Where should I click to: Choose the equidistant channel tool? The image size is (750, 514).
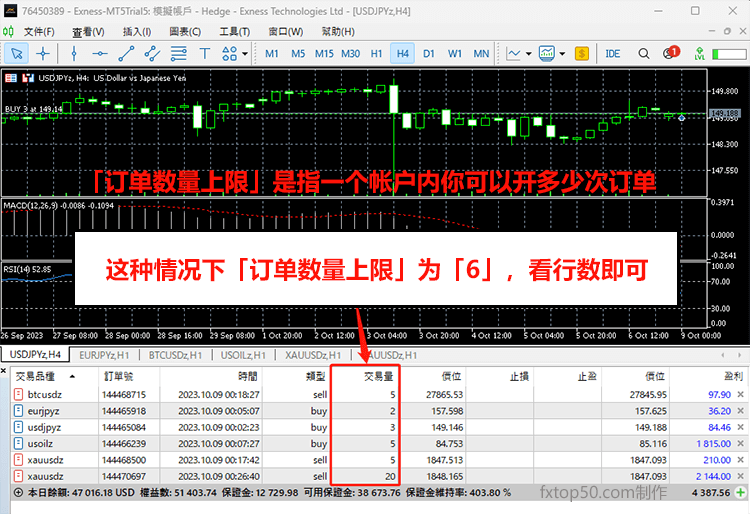(x=152, y=54)
